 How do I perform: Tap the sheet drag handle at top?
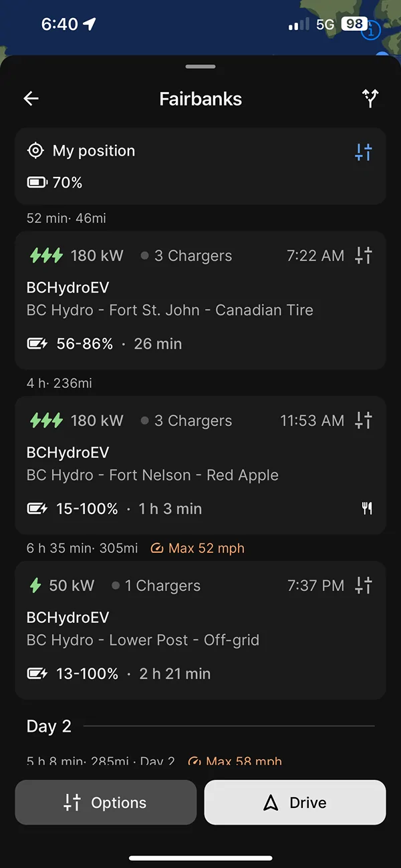(x=200, y=67)
